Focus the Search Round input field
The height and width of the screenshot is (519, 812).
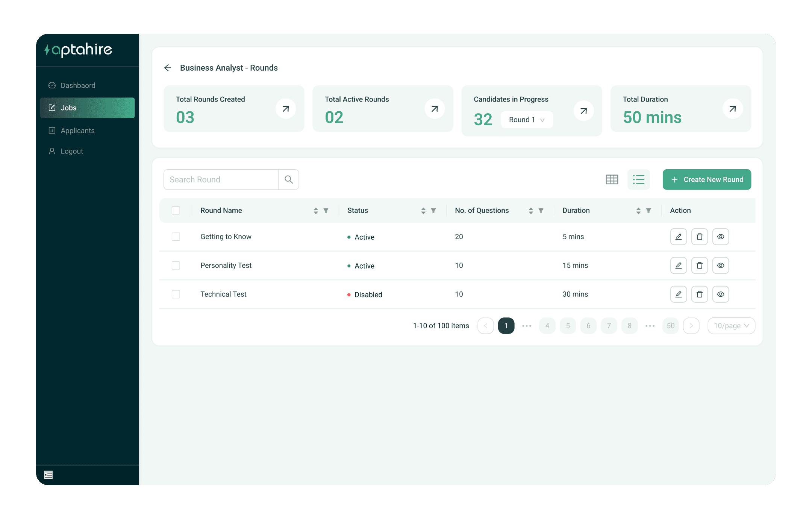coord(221,179)
